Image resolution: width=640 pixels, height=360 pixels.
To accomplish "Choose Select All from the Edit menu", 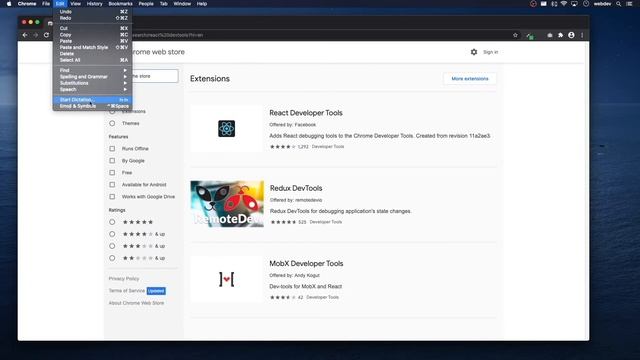I will pyautogui.click(x=92, y=60).
